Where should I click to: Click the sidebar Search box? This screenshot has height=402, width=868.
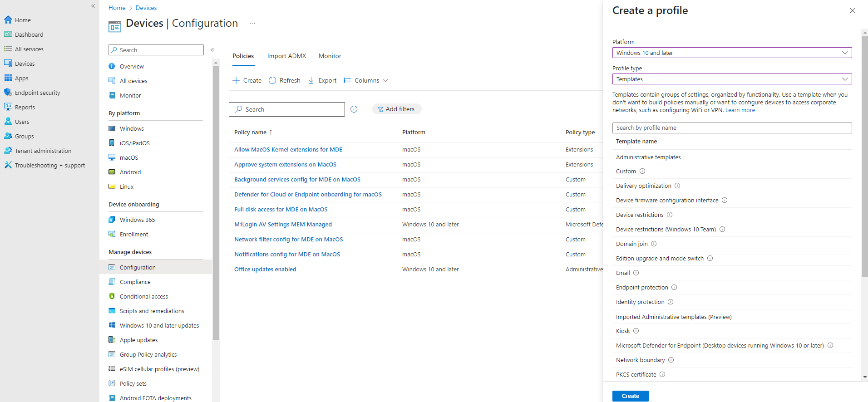coord(156,50)
